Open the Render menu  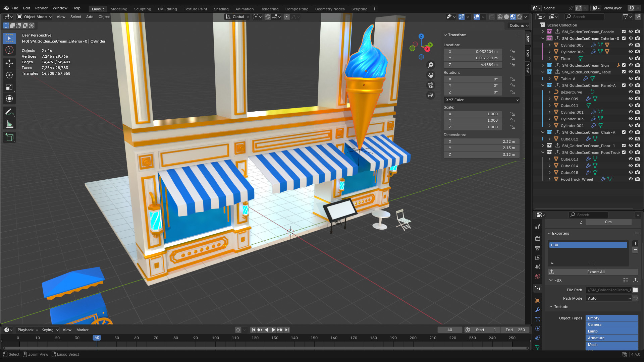click(41, 8)
